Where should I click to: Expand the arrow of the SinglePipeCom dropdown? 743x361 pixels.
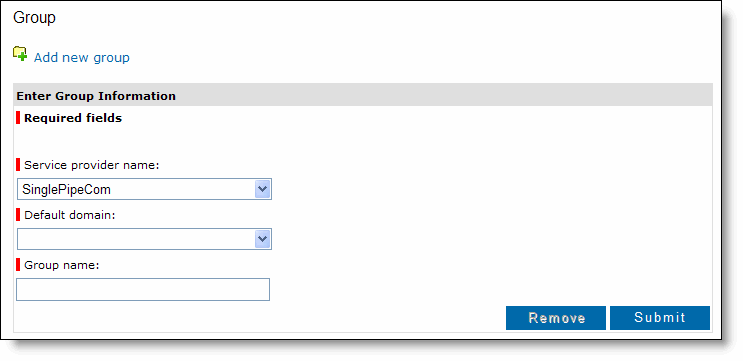263,190
